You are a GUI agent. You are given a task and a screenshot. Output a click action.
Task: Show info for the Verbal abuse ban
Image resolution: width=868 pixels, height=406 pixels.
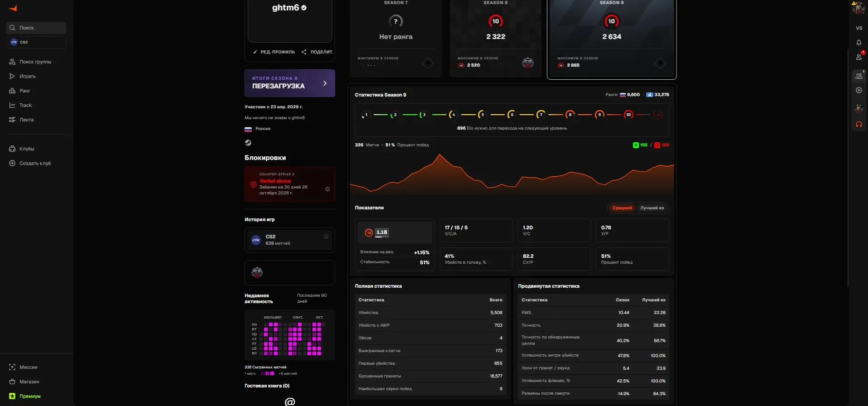(327, 189)
